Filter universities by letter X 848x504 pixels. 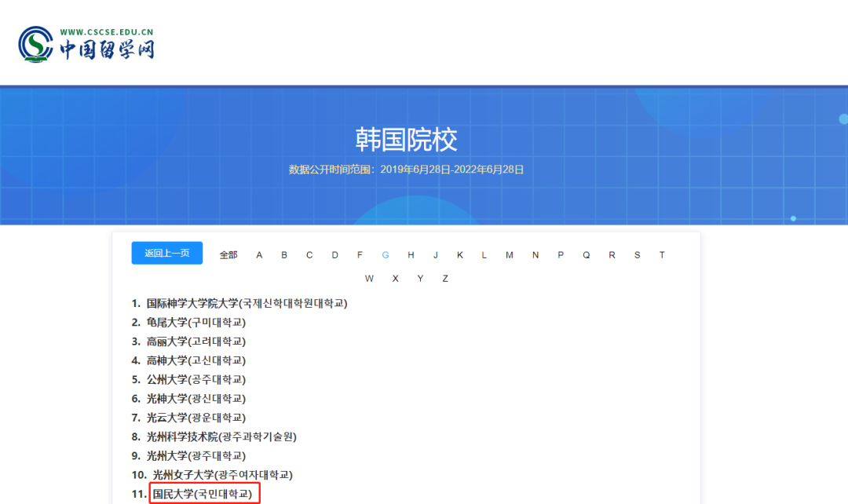pos(395,279)
